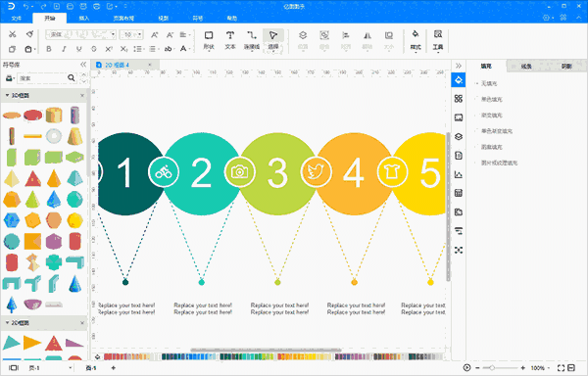Select the No Fill option (无填充)
This screenshot has width=588, height=376.
(x=489, y=83)
